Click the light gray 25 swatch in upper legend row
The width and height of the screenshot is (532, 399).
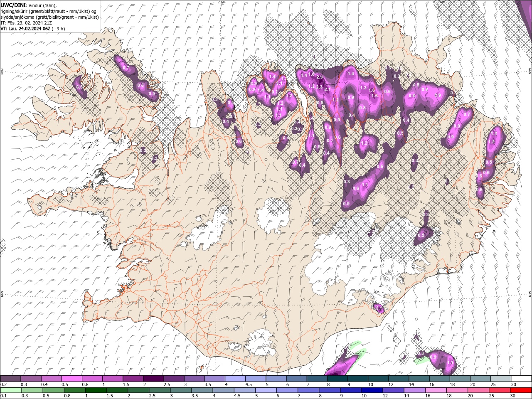(x=500, y=379)
